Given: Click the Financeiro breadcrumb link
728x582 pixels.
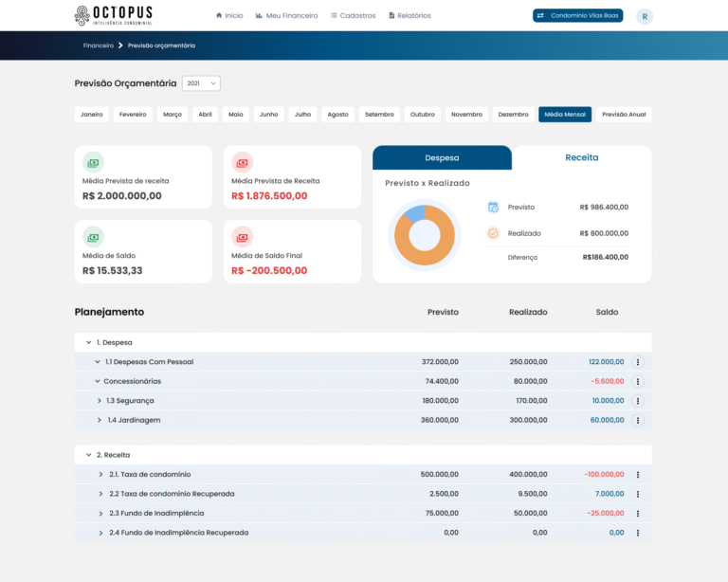Looking at the screenshot, I should [99, 45].
